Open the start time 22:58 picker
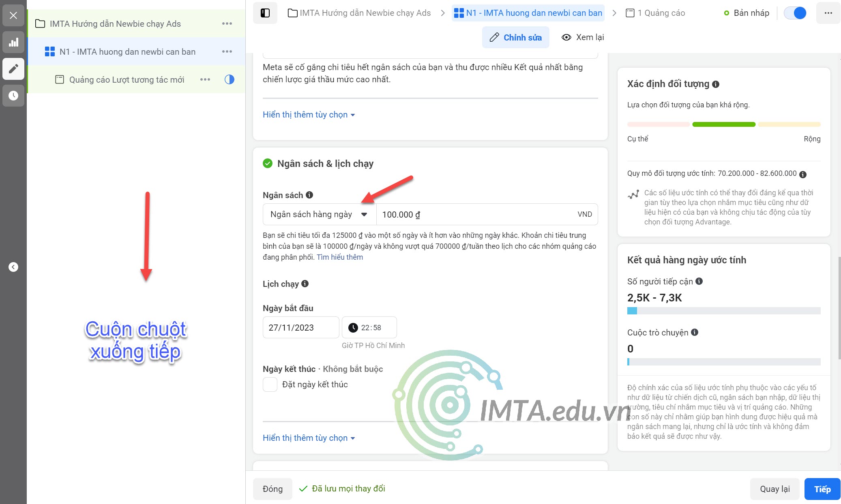The image size is (841, 504). click(x=369, y=327)
